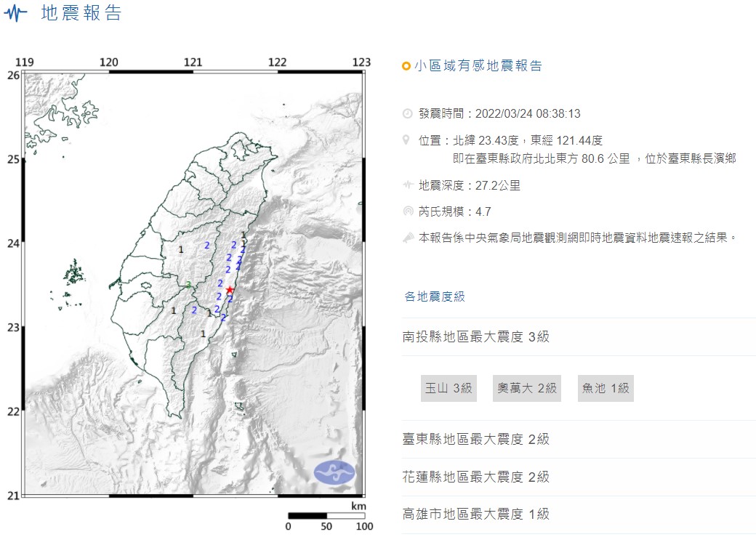Expand the 臺東縣地區最大震度 2級 row

click(579, 439)
